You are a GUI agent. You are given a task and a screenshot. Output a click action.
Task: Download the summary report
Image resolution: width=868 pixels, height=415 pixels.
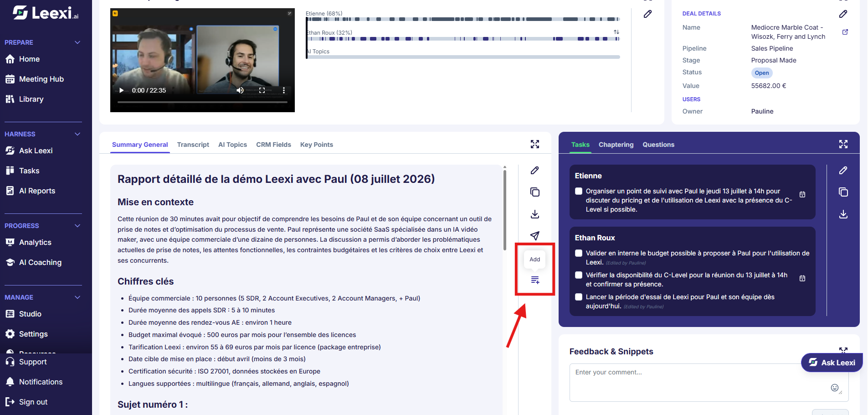click(535, 214)
